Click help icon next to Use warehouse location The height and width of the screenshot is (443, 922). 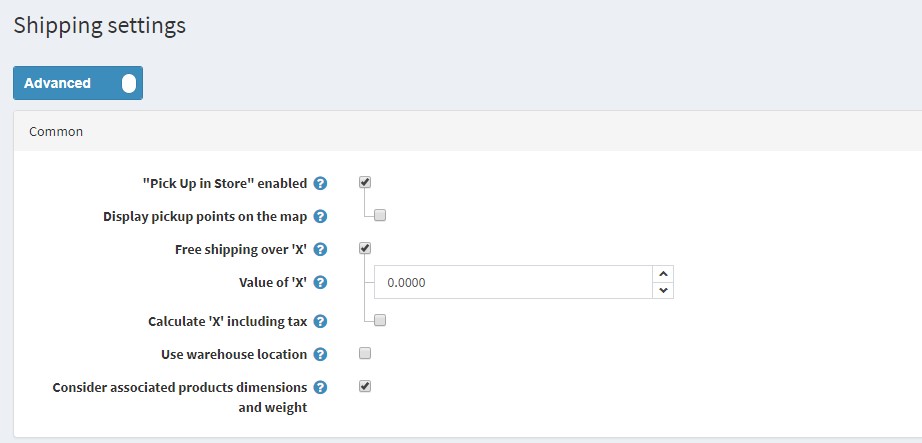point(320,355)
